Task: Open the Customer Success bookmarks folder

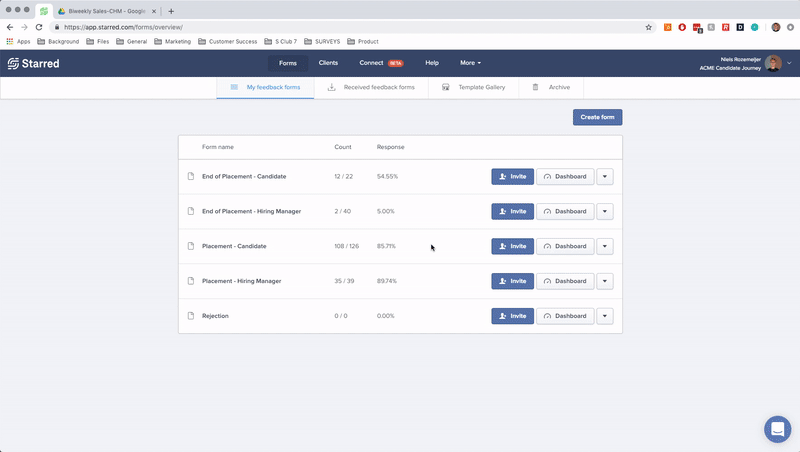Action: (228, 41)
